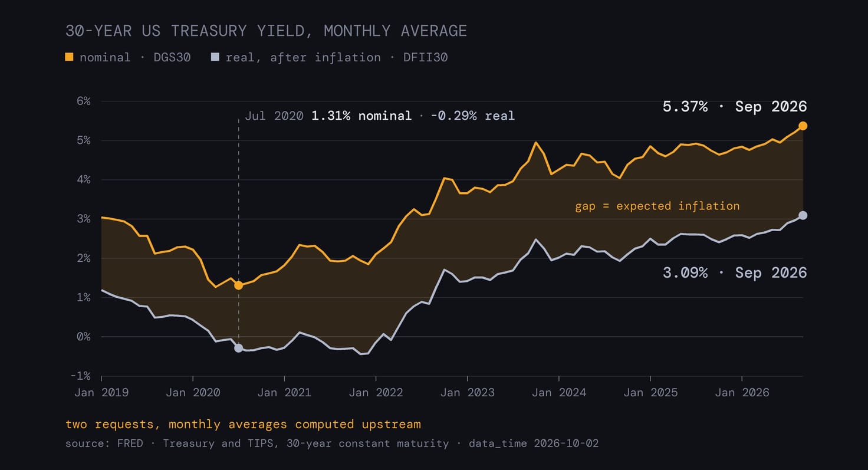Screen dimensions: 868x470
Task: Click the -1% y-axis label
Action: click(80, 376)
